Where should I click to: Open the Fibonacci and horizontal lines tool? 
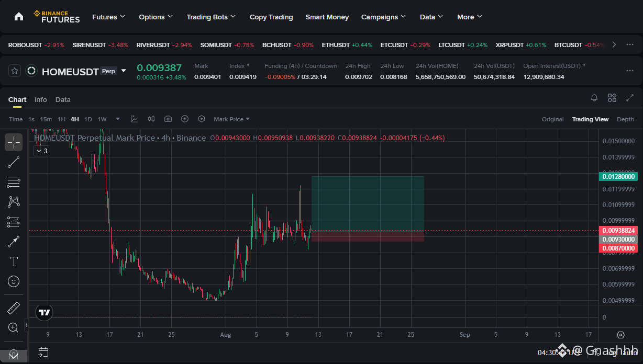click(14, 182)
